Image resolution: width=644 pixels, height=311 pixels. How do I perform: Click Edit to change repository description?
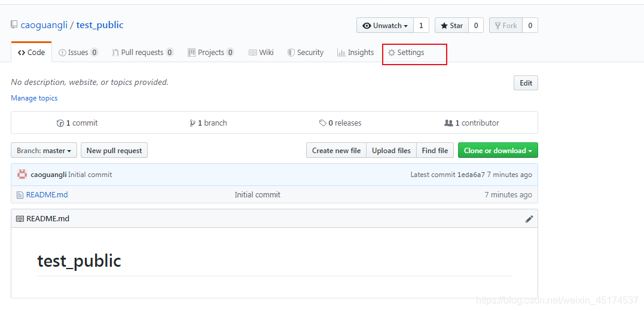(x=526, y=83)
